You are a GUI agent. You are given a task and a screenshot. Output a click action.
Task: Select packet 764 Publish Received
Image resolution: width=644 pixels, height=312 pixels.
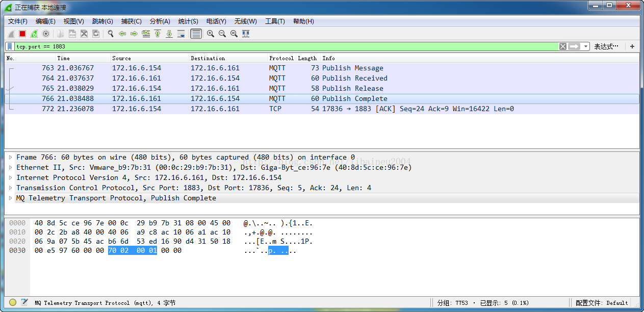pyautogui.click(x=322, y=78)
